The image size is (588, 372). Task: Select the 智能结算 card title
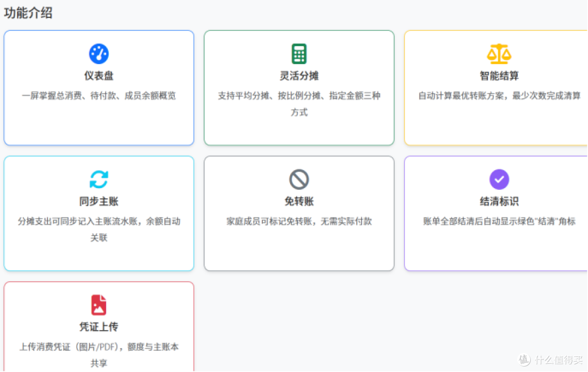pos(499,76)
